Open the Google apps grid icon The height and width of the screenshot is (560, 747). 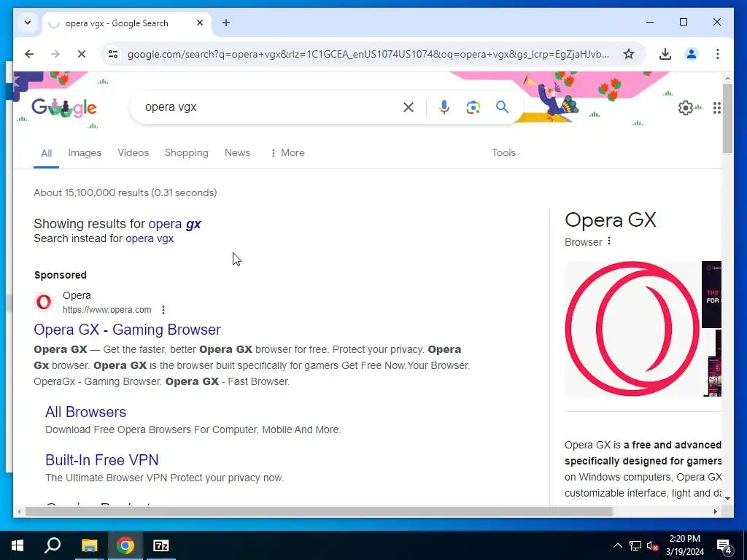tap(716, 108)
